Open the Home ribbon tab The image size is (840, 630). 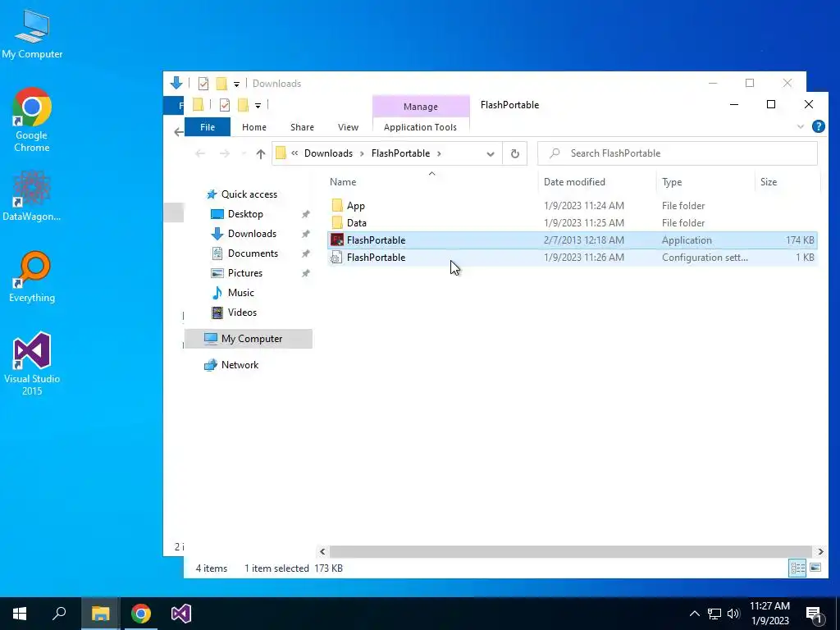(x=254, y=127)
